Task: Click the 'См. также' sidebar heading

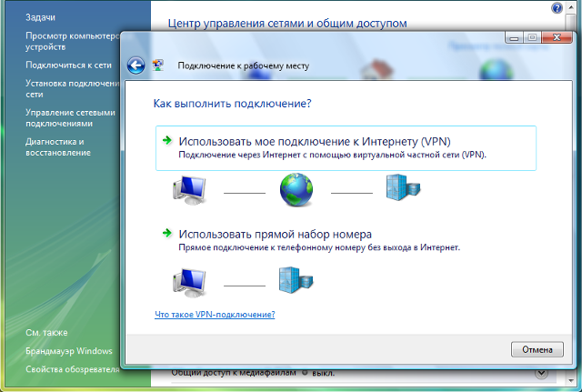Action: pyautogui.click(x=46, y=333)
